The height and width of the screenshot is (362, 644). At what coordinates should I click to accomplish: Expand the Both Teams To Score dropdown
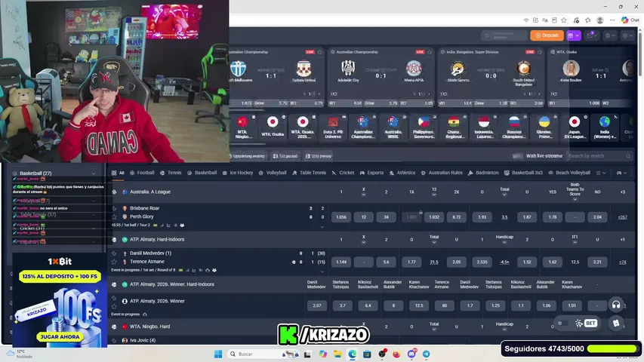pyautogui.click(x=575, y=199)
